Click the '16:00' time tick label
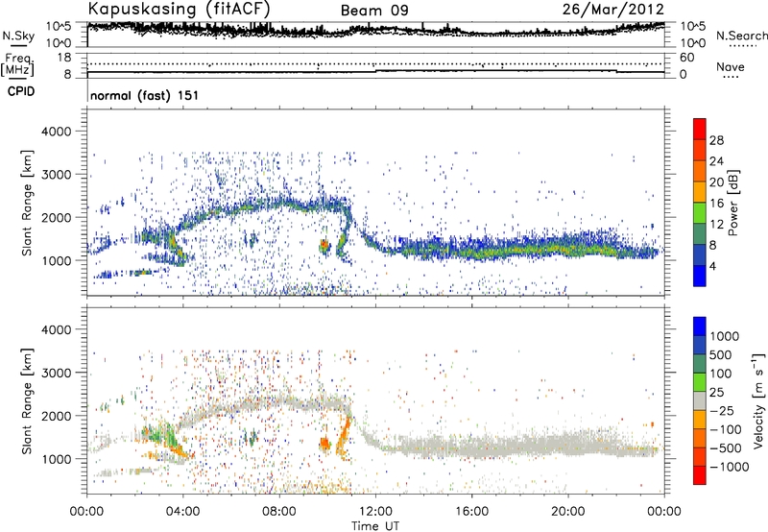Screen dimensions: 768x532 (x=471, y=512)
